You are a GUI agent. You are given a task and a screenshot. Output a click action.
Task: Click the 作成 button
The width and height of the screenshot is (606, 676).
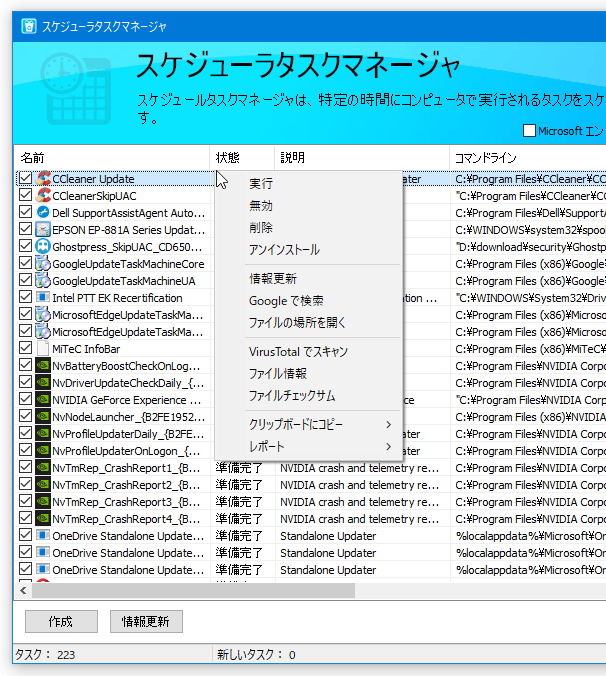tap(61, 621)
